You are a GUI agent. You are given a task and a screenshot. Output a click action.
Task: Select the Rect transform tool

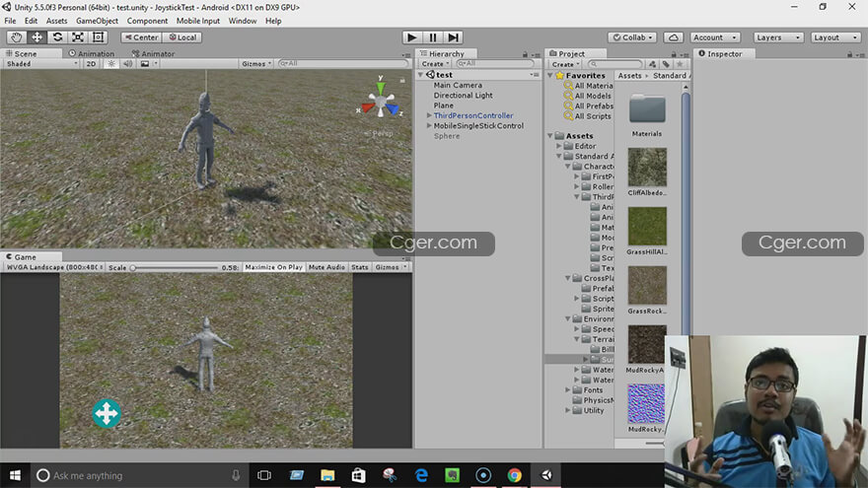[x=98, y=37]
